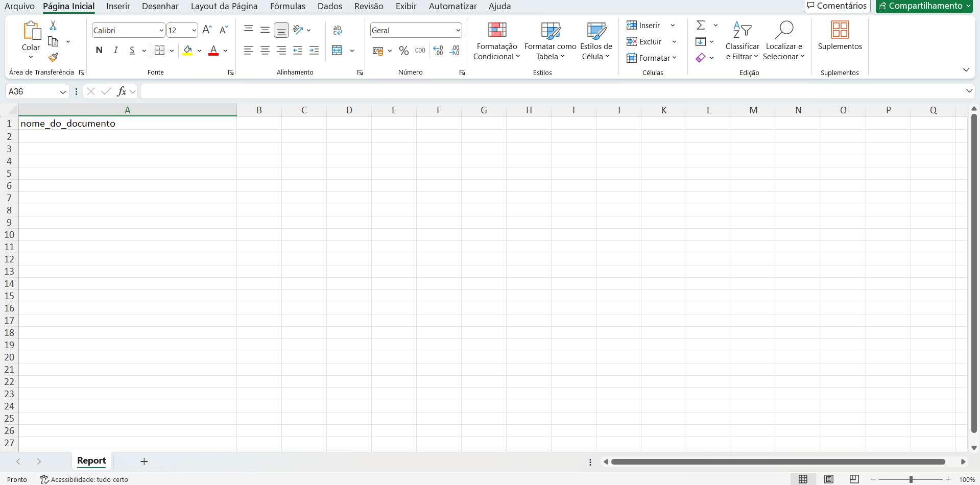This screenshot has height=485, width=980.
Task: Switch to the Inserir tab
Action: (x=118, y=6)
